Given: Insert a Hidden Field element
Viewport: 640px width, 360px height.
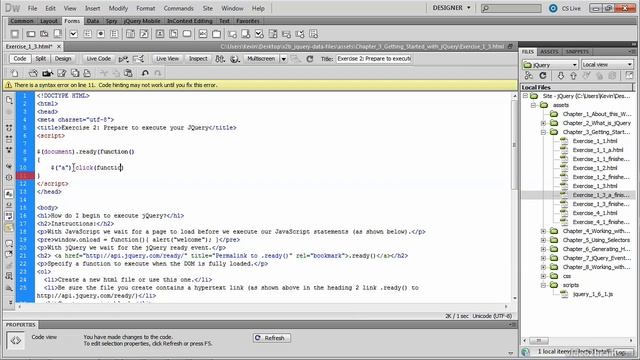Looking at the screenshot, I should pyautogui.click(x=44, y=34).
